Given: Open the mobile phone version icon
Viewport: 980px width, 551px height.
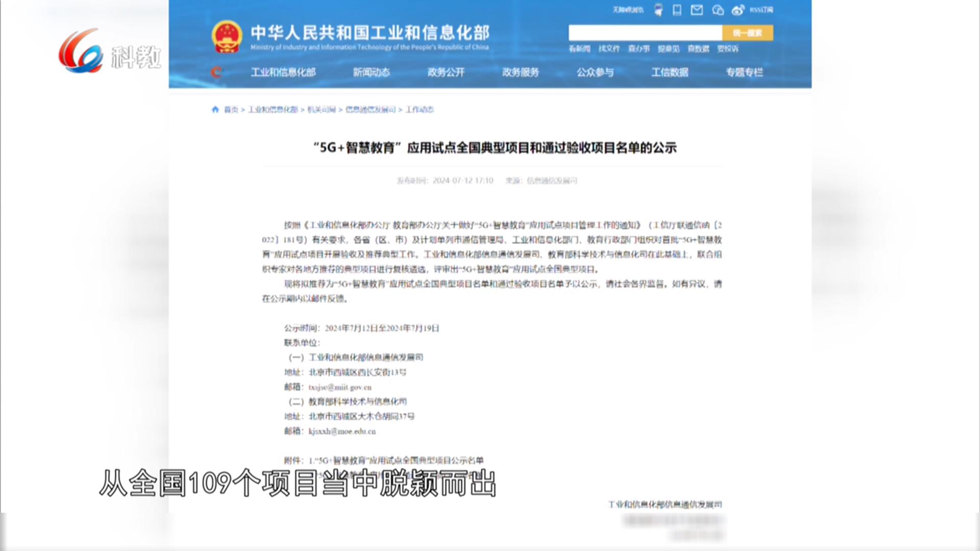Looking at the screenshot, I should [677, 10].
